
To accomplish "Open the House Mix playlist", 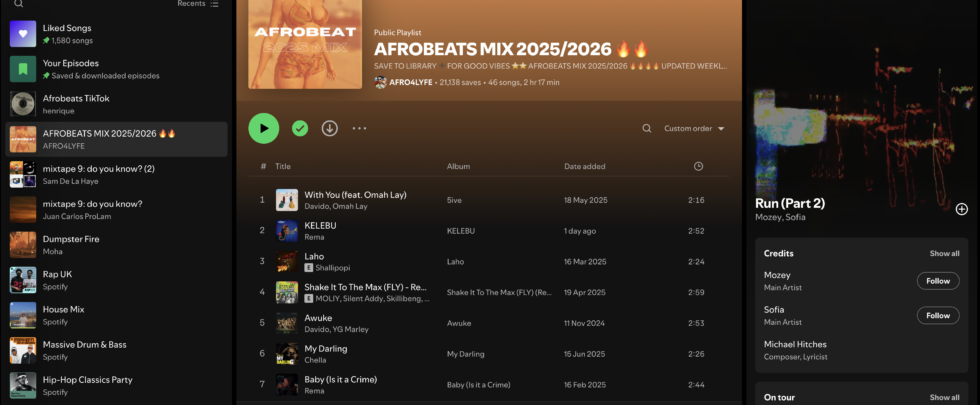I will coord(116,315).
